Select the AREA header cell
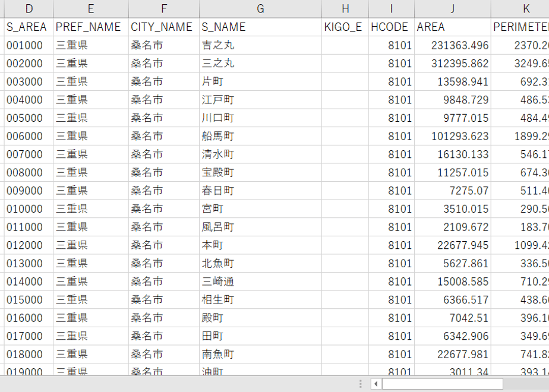The height and width of the screenshot is (392, 549). pyautogui.click(x=452, y=27)
